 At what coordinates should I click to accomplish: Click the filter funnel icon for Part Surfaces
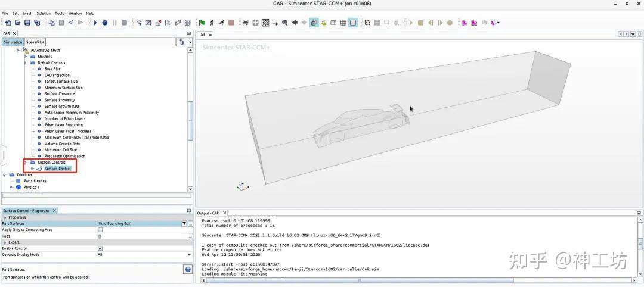pyautogui.click(x=184, y=223)
